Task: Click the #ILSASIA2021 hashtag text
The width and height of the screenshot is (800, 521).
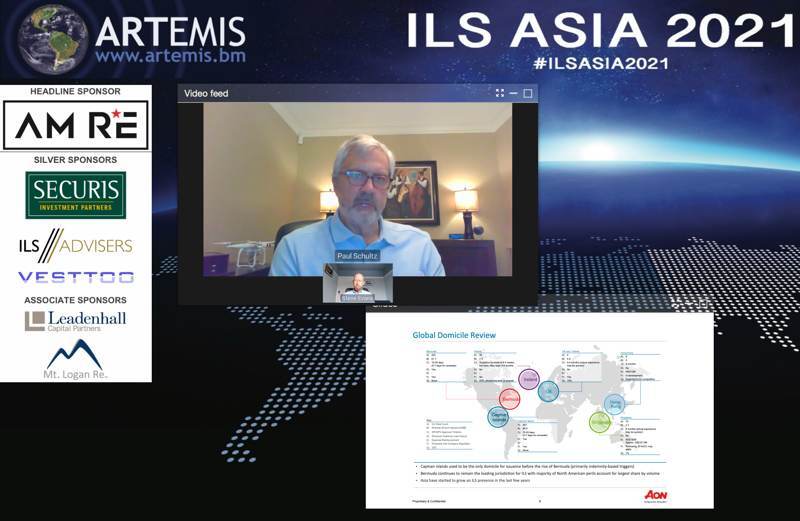Action: coord(600,63)
